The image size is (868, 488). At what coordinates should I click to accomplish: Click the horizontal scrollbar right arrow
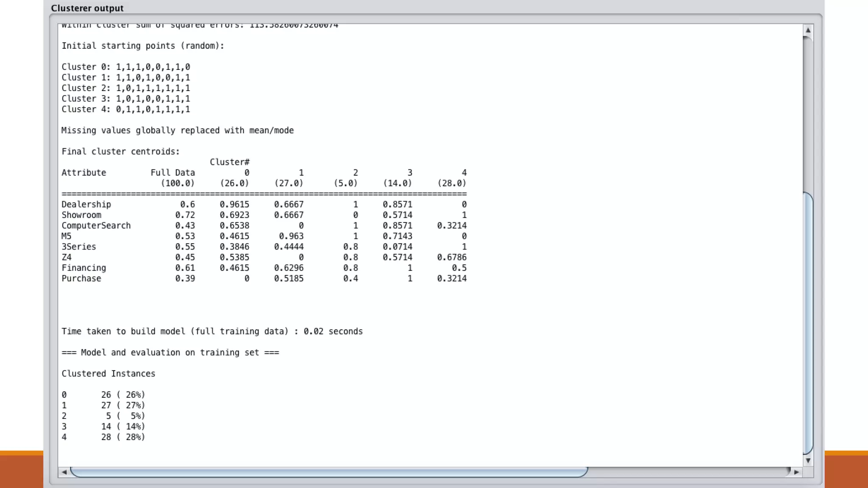[796, 472]
